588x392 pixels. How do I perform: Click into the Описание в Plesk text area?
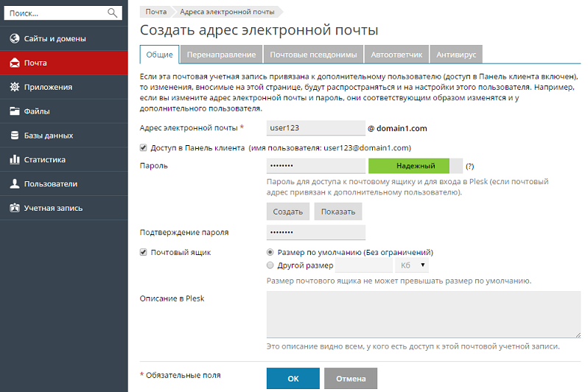click(413, 315)
